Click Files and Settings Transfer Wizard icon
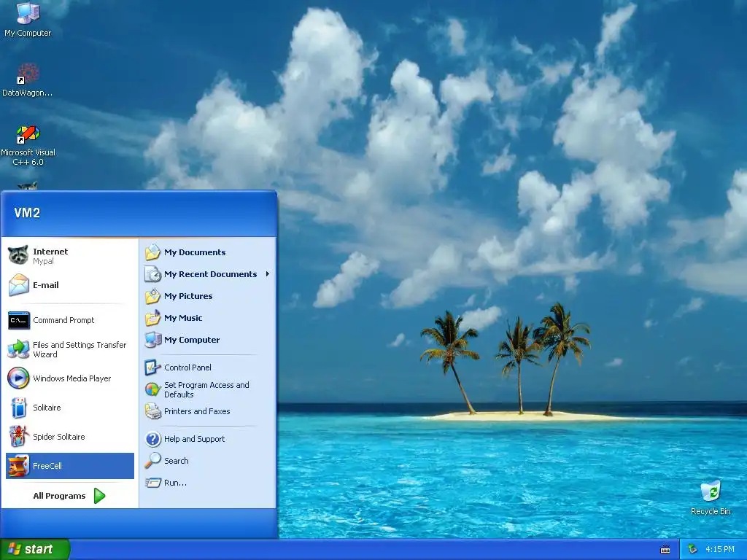747x560 pixels. [x=18, y=349]
